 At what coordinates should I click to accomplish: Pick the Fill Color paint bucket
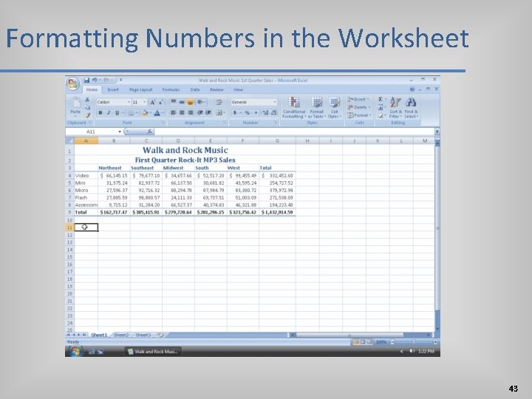(x=145, y=112)
